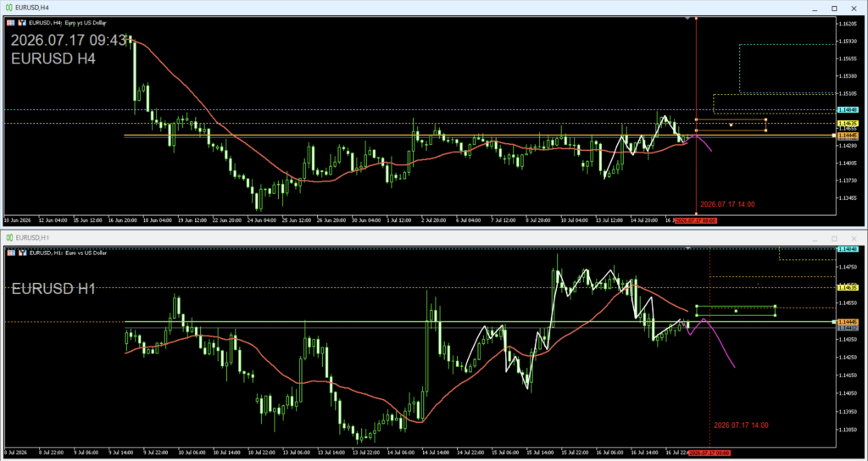The width and height of the screenshot is (868, 461).
Task: Click the chart shift triangle on H4 chart
Action: coord(687,19)
